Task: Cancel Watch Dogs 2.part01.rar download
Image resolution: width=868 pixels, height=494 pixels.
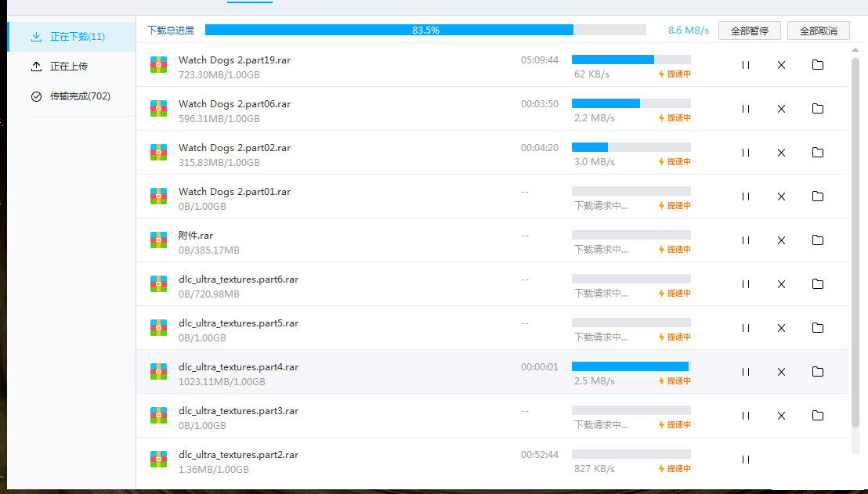Action: pyautogui.click(x=781, y=197)
